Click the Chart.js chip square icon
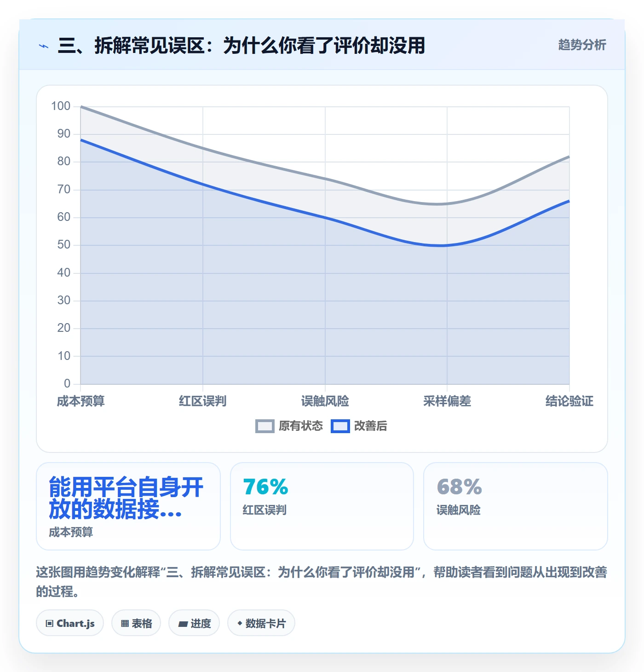The image size is (644, 672). click(50, 624)
